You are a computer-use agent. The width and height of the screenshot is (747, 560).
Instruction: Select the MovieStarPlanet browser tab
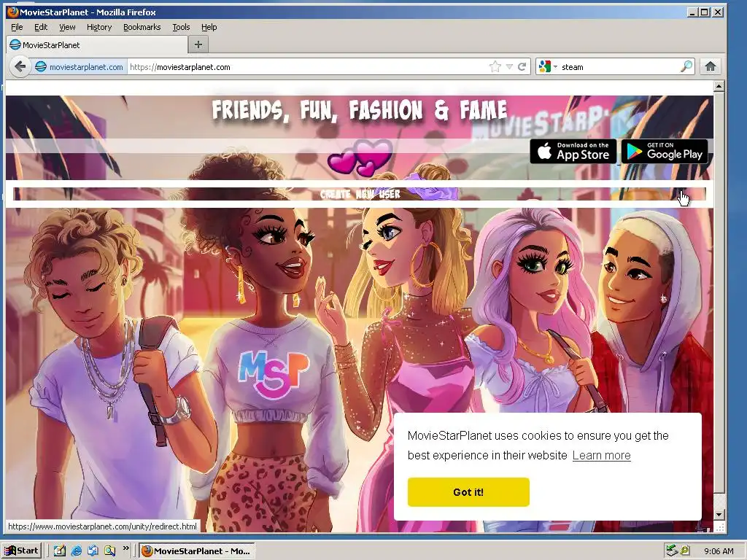97,44
